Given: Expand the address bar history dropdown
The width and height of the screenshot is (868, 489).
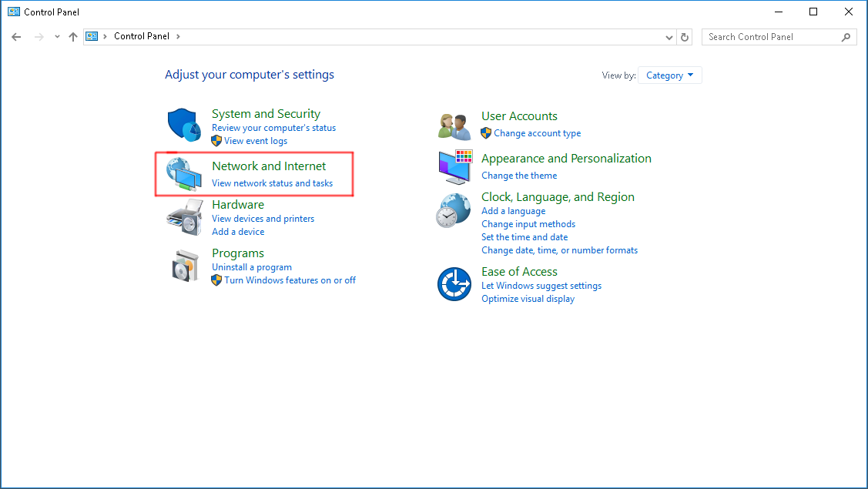Looking at the screenshot, I should [x=669, y=37].
